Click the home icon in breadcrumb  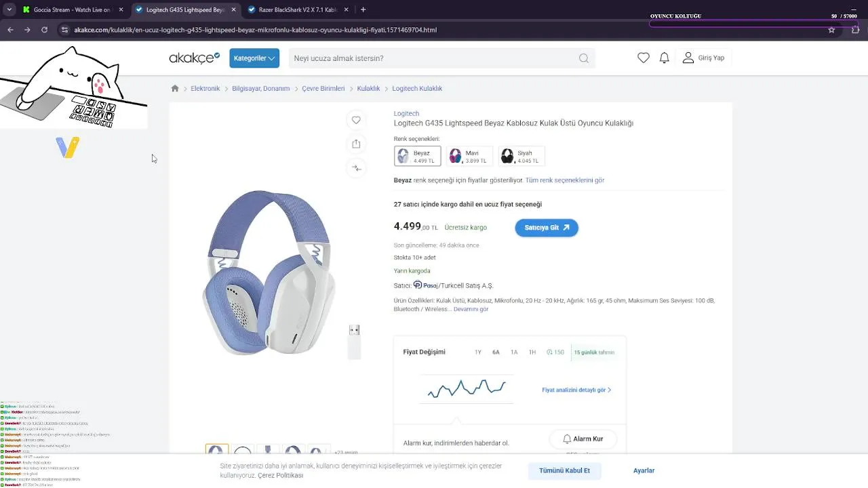[x=175, y=88]
